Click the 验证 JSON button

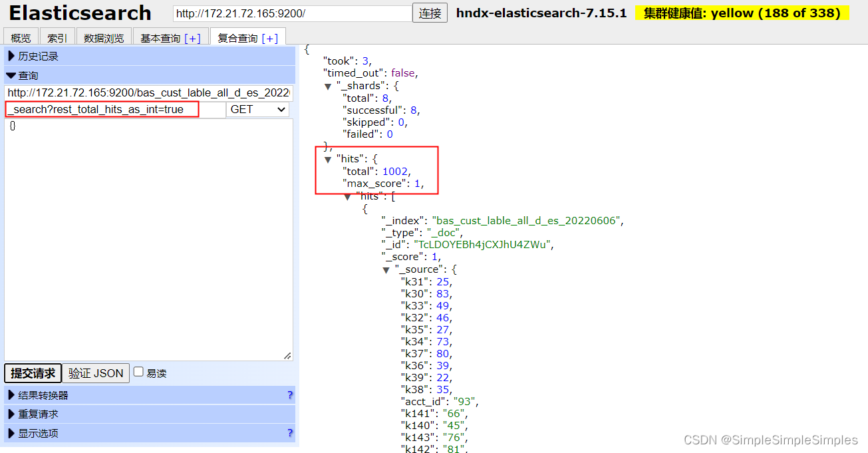(x=95, y=373)
